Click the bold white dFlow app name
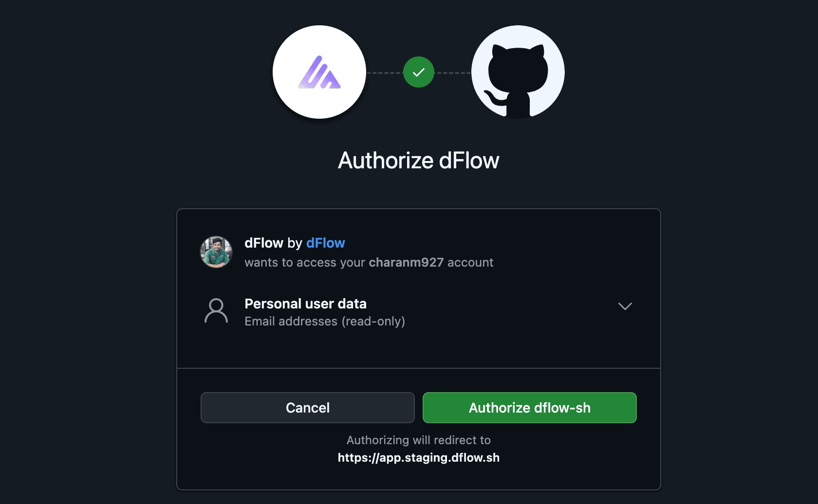Viewport: 818px width, 504px height. [264, 243]
